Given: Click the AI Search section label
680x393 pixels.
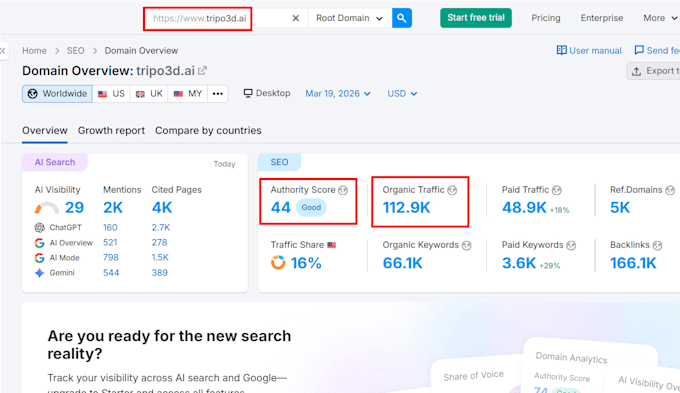Looking at the screenshot, I should click(55, 162).
